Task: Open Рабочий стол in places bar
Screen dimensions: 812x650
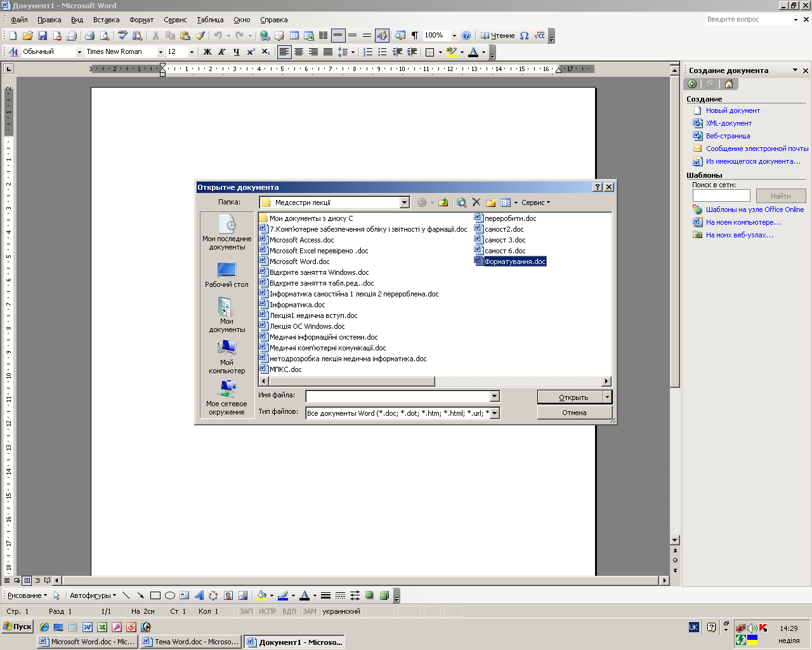Action: 227,275
